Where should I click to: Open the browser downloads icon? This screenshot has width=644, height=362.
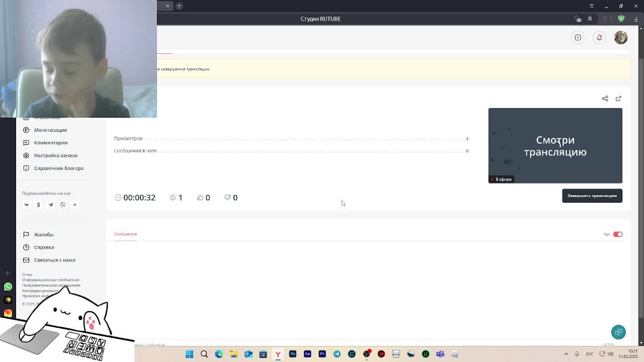click(636, 19)
